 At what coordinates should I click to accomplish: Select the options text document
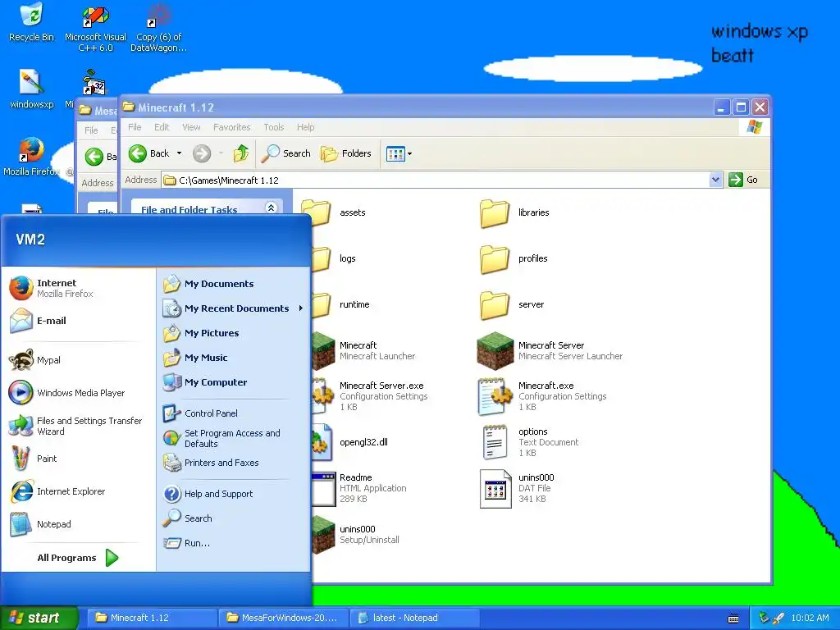(x=528, y=442)
